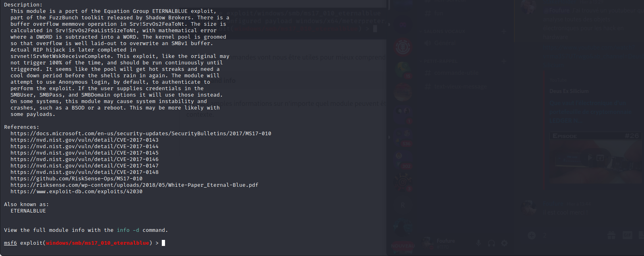Open the exploit-db.com reference URL
Viewport: 644px width, 256px height.
(76, 192)
